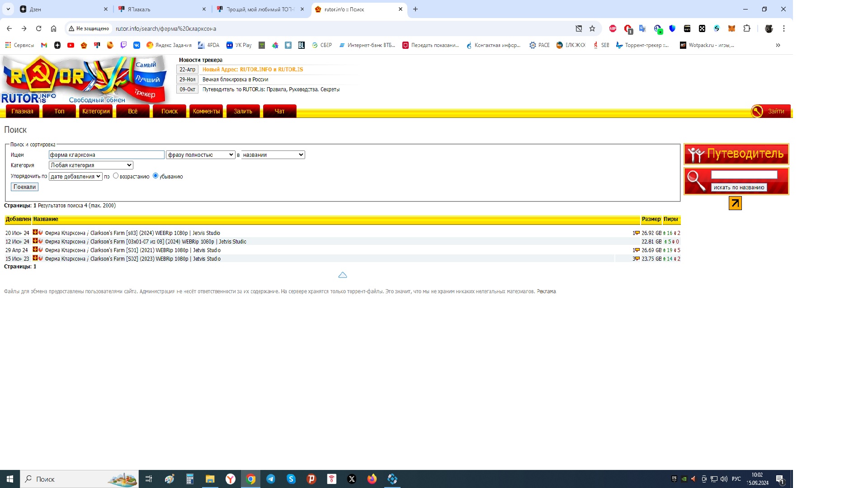
Task: Open the 'Главная' menu item
Action: pyautogui.click(x=22, y=111)
